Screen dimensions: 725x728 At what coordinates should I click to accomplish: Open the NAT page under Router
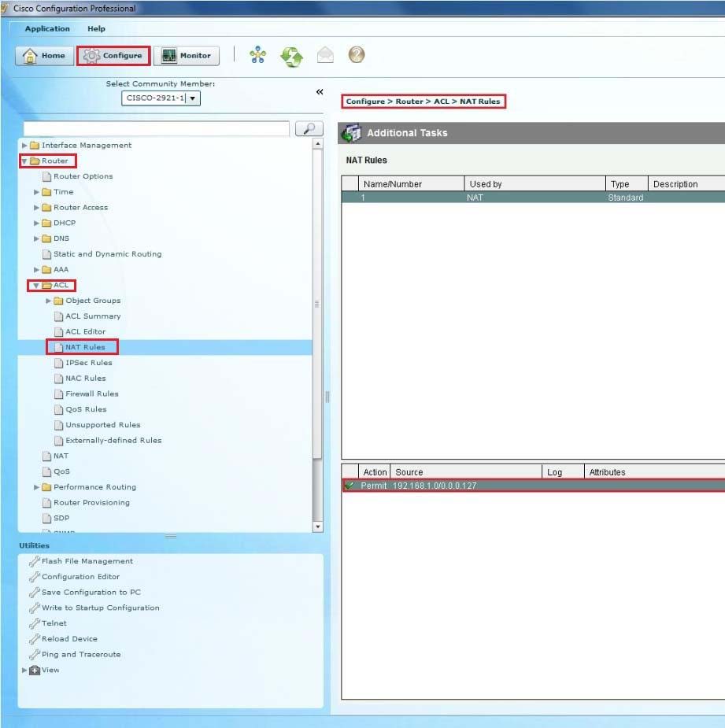tap(61, 456)
